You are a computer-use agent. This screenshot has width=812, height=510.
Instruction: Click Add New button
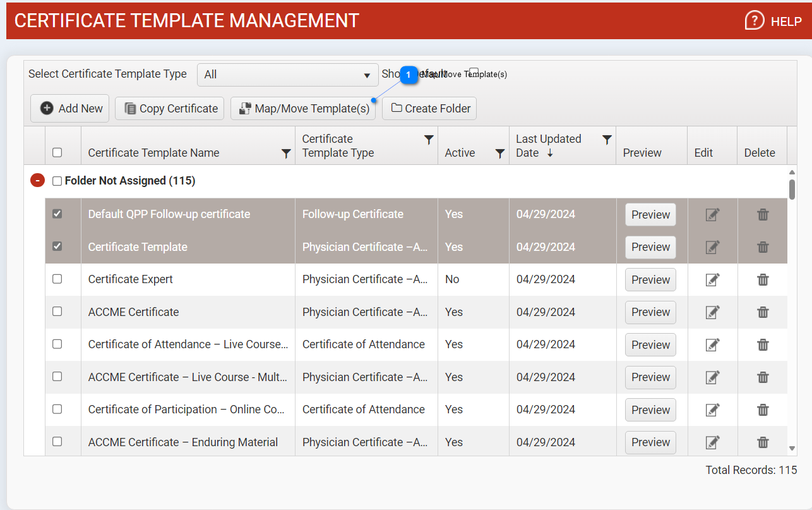point(70,109)
